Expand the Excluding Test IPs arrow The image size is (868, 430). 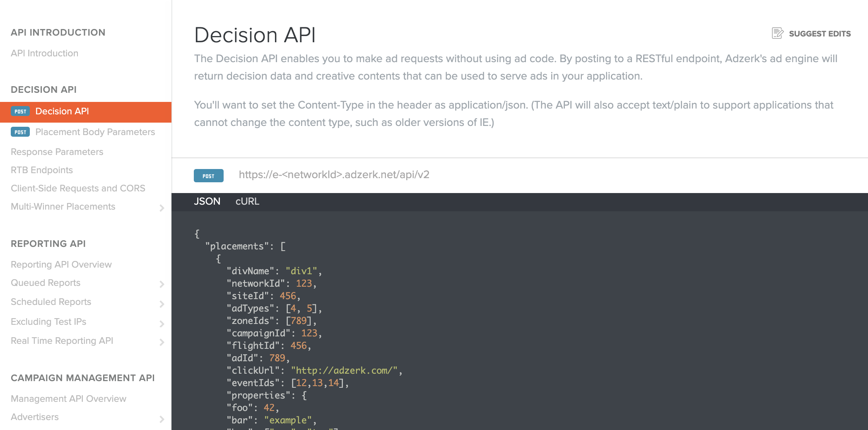(162, 324)
